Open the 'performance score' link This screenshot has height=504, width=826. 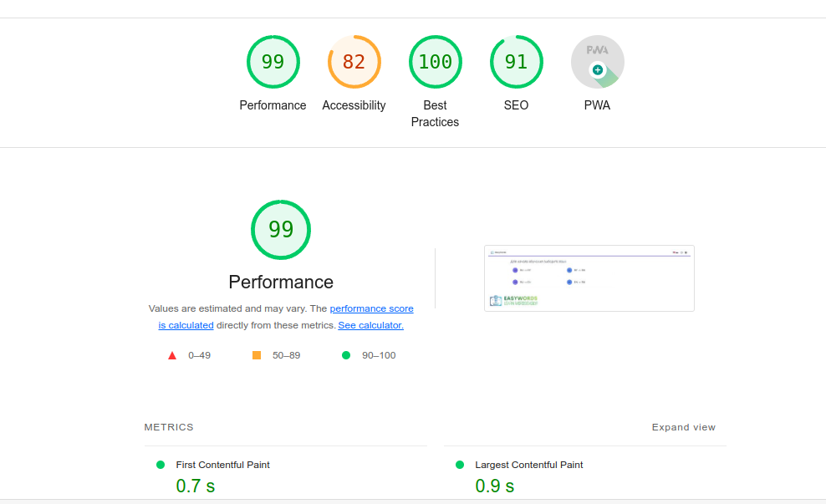point(371,308)
